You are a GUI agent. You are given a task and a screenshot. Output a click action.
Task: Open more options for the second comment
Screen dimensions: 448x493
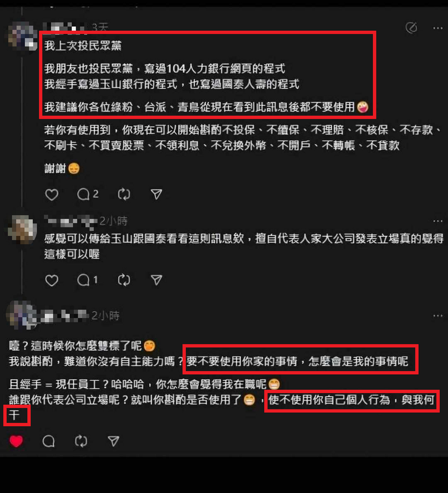[437, 221]
